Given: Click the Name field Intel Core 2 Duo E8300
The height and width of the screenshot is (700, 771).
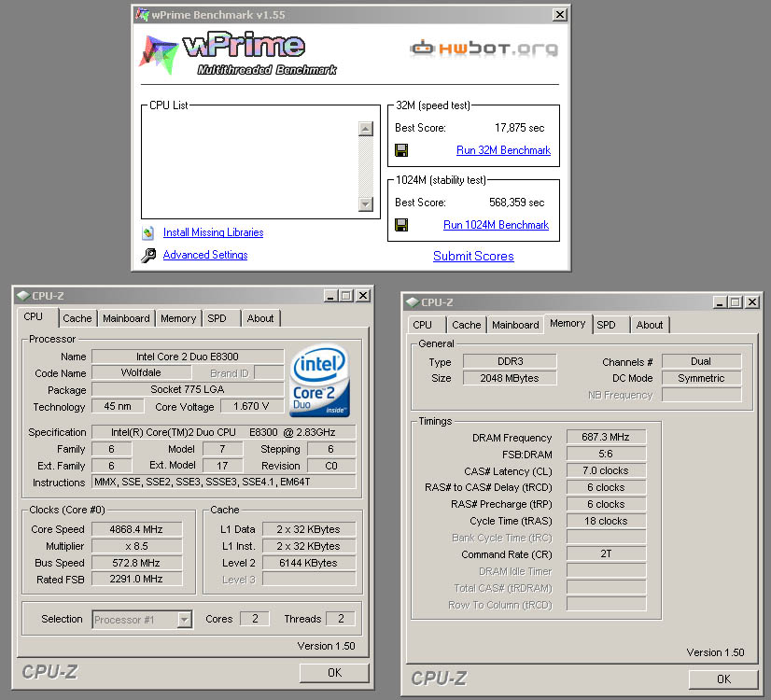Looking at the screenshot, I should coord(188,357).
